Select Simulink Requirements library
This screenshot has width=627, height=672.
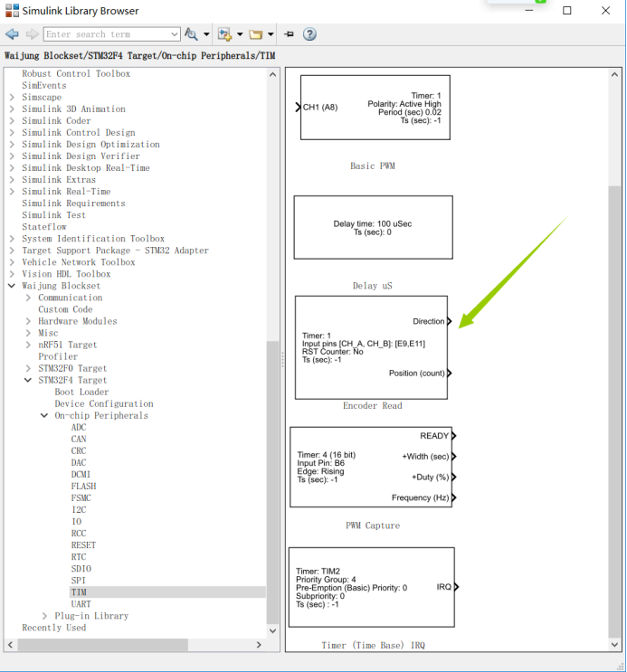(73, 203)
